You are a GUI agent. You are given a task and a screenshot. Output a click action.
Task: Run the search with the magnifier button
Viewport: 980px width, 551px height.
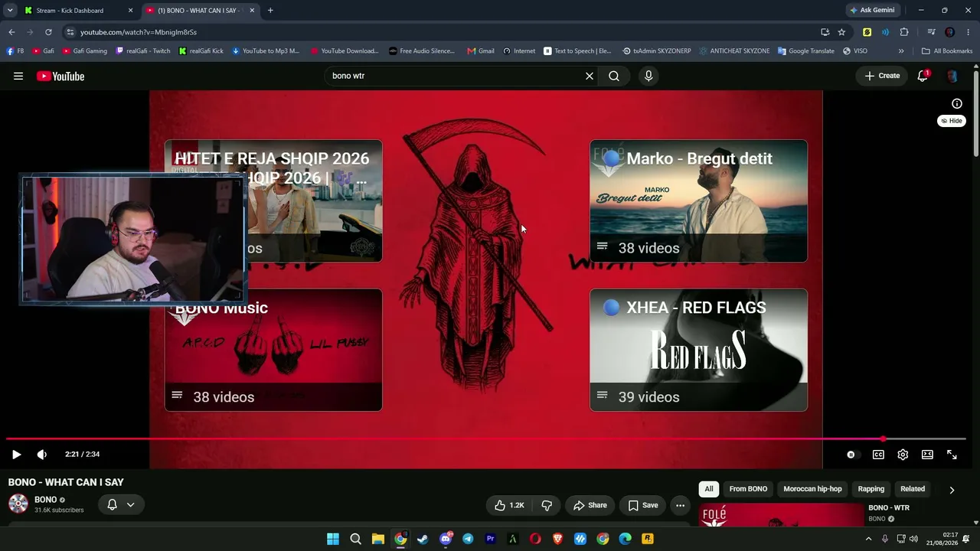click(x=614, y=76)
